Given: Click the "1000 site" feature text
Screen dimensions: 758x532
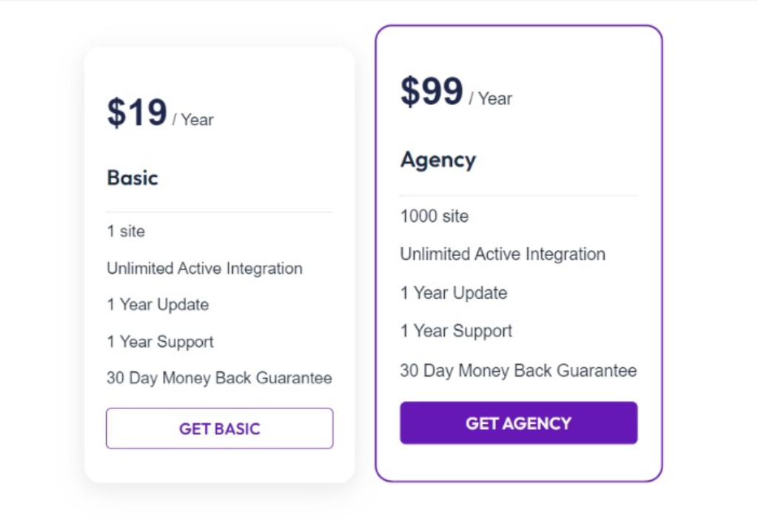Looking at the screenshot, I should click(x=434, y=216).
